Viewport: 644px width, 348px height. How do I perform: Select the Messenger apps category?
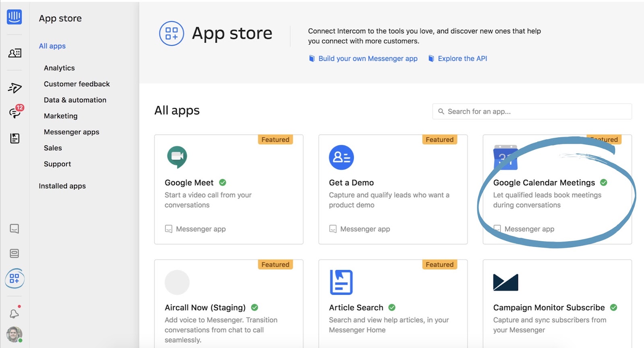pos(72,132)
